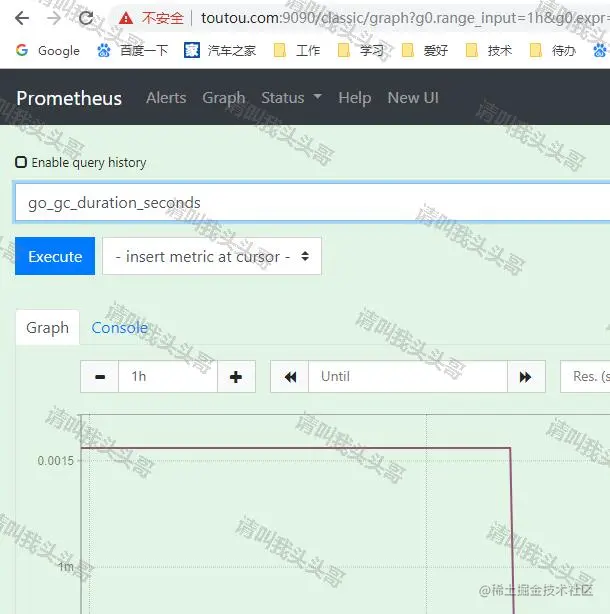Click the 1m y-axis label

pos(66,567)
